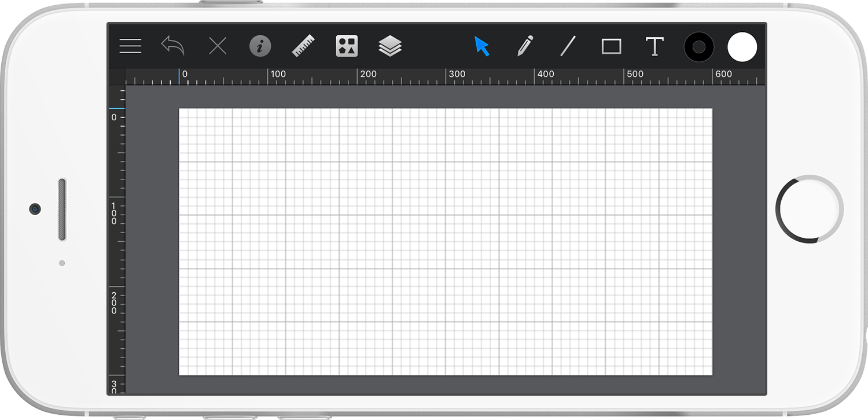Open the ruler settings icon

pos(303,46)
